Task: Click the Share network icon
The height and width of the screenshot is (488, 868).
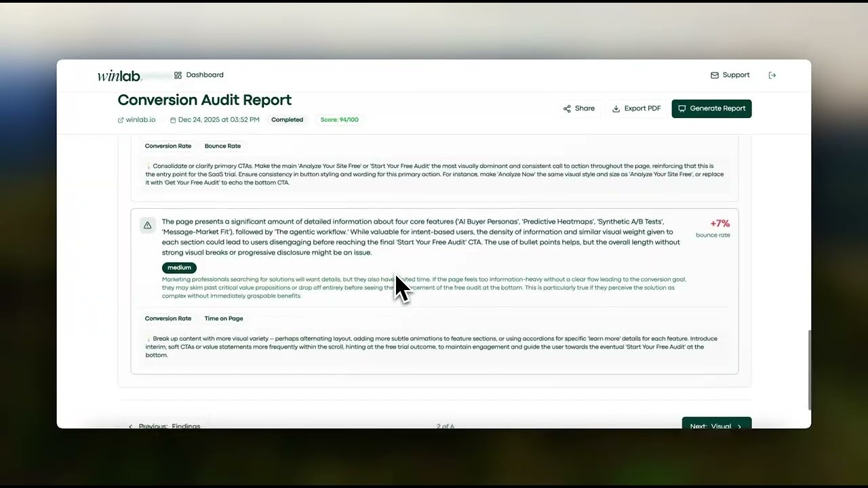Action: tap(567, 108)
